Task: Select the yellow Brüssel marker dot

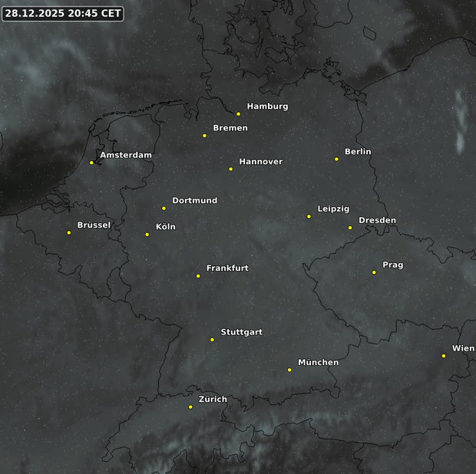Action: (69, 232)
